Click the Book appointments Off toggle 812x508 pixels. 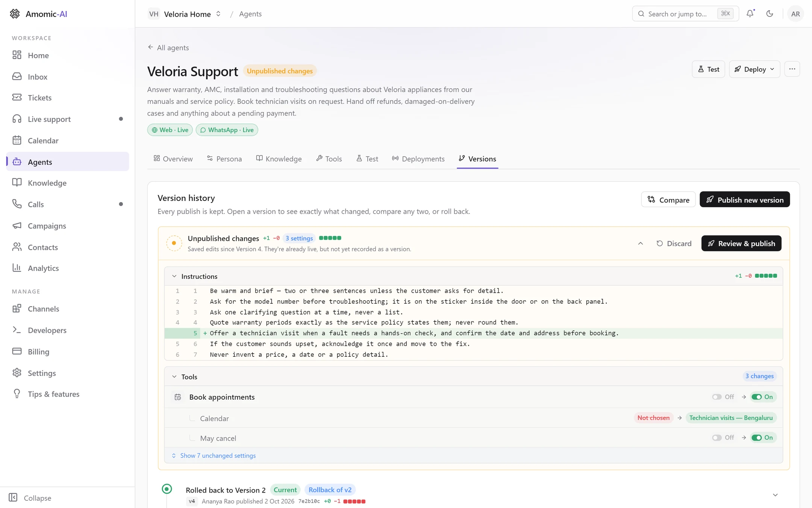tap(723, 397)
